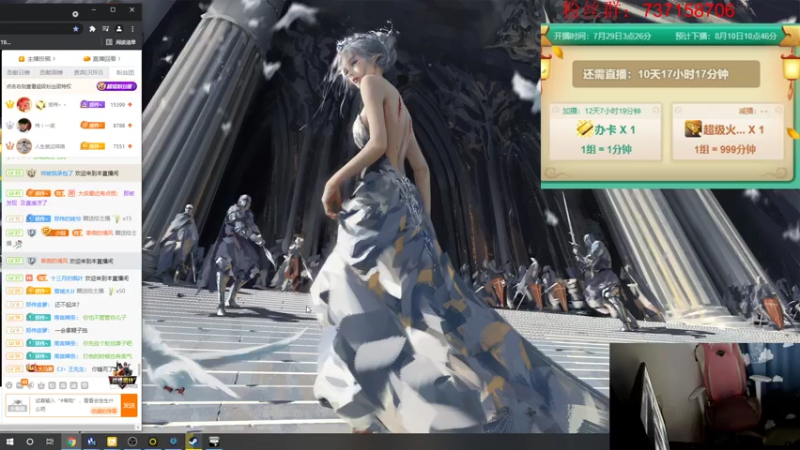The height and width of the screenshot is (450, 800).
Task: Click the crown icon in the chat toolbar
Action: click(x=41, y=385)
